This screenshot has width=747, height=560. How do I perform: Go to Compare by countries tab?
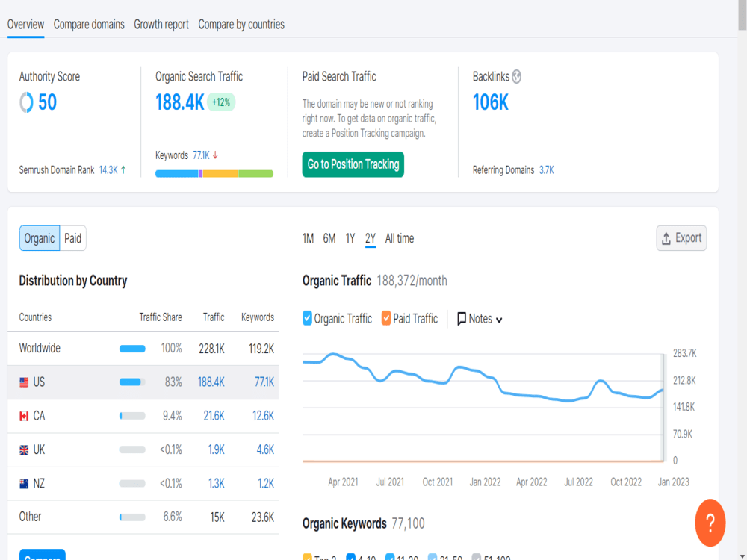(x=241, y=25)
